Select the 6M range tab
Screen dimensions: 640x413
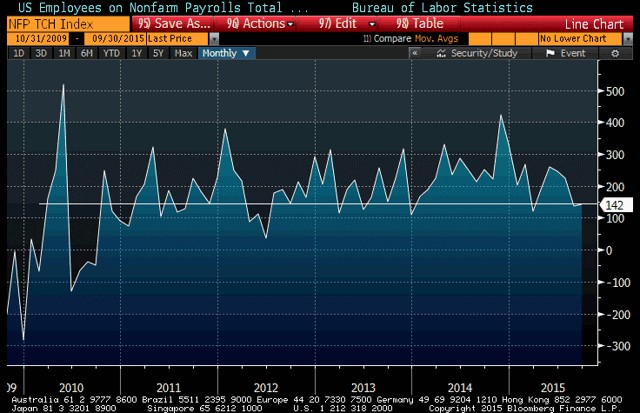pos(87,53)
